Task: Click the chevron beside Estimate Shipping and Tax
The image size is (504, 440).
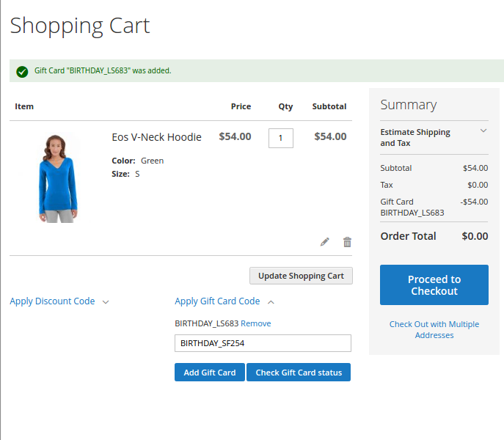Action: pos(483,131)
